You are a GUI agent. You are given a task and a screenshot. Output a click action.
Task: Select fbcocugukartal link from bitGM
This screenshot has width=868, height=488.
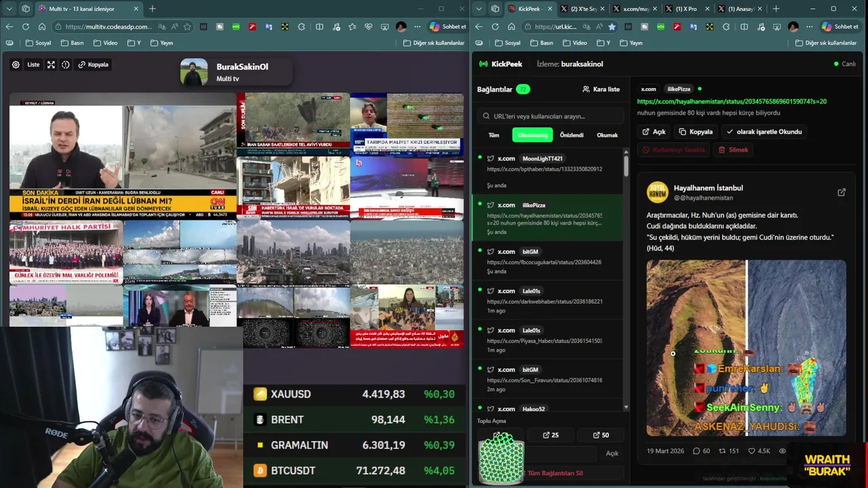point(547,261)
